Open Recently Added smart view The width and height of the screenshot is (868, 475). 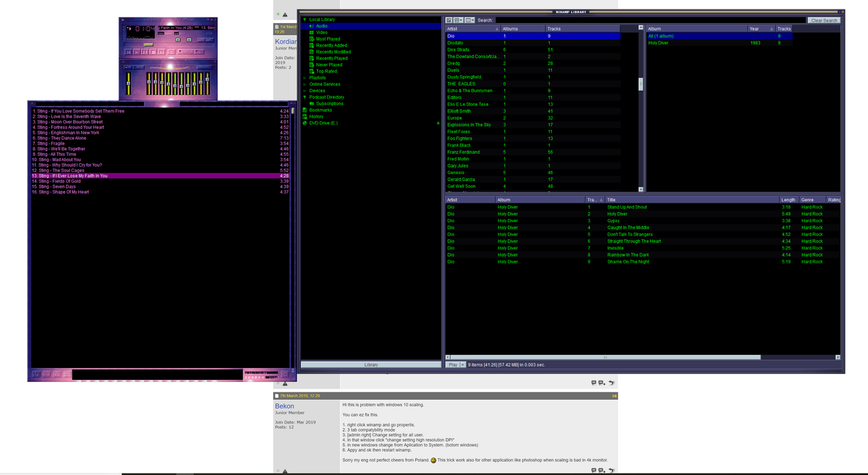point(332,45)
